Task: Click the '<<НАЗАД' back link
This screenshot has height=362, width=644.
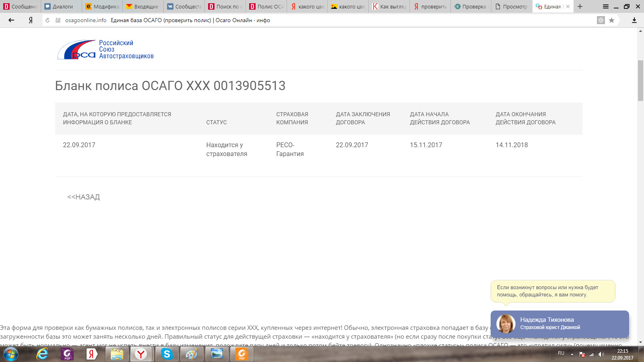Action: click(x=83, y=197)
